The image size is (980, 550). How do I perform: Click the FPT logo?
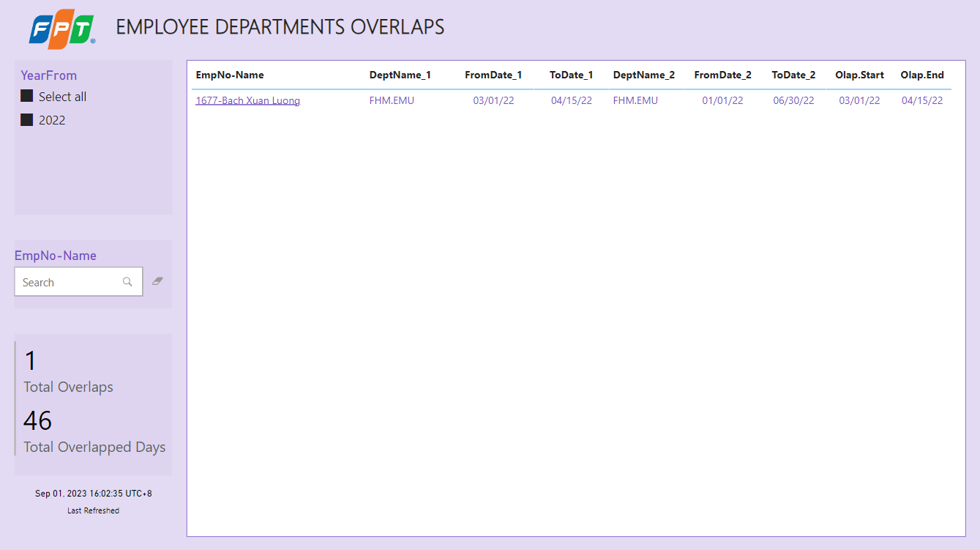62,29
